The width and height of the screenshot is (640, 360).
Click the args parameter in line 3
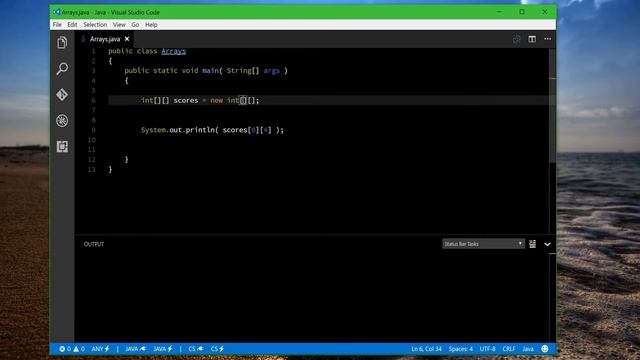point(271,71)
